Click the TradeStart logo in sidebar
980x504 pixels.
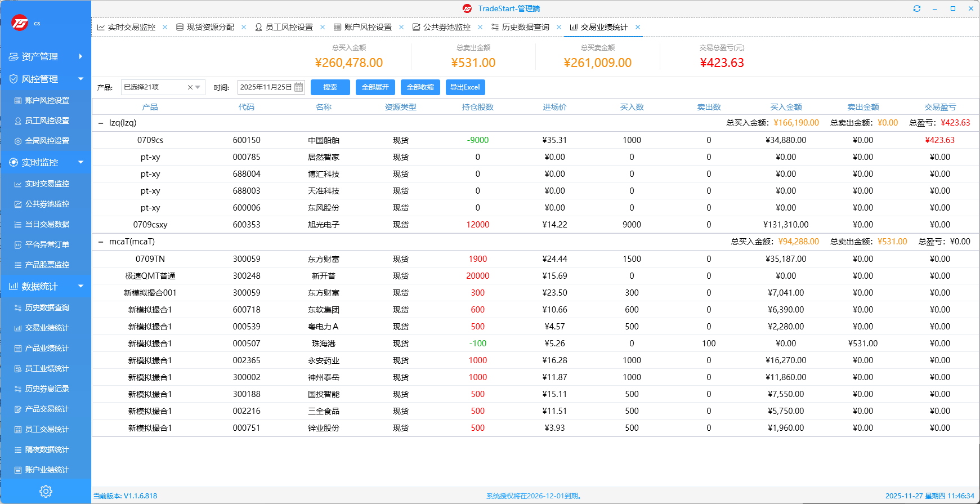click(20, 23)
